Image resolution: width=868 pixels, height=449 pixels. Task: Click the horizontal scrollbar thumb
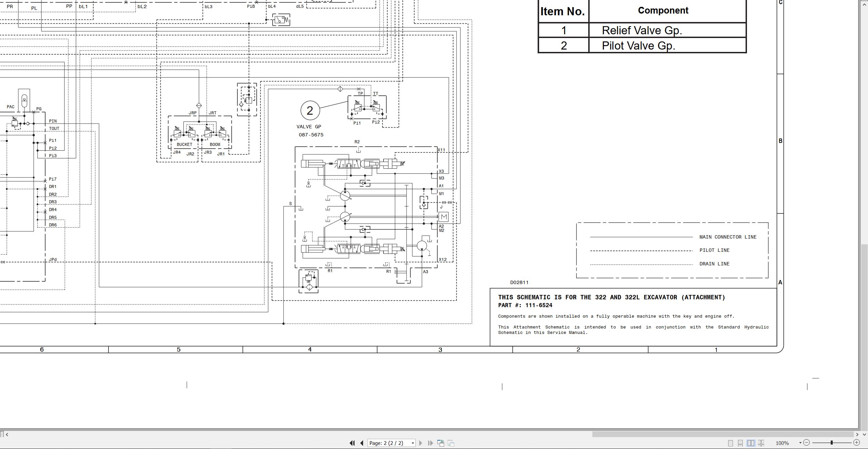(723, 434)
